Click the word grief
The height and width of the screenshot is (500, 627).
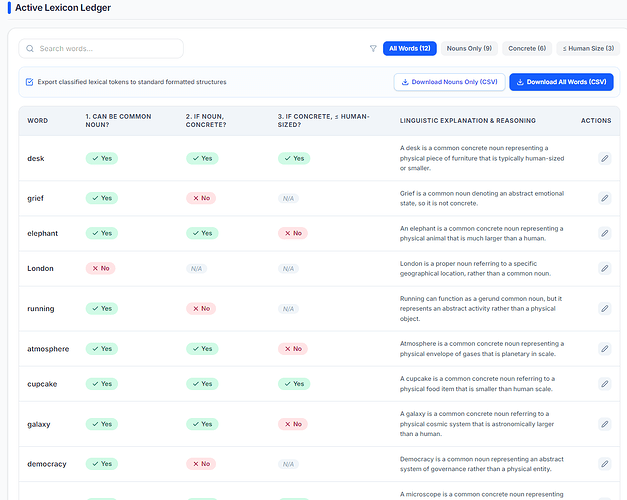point(35,198)
